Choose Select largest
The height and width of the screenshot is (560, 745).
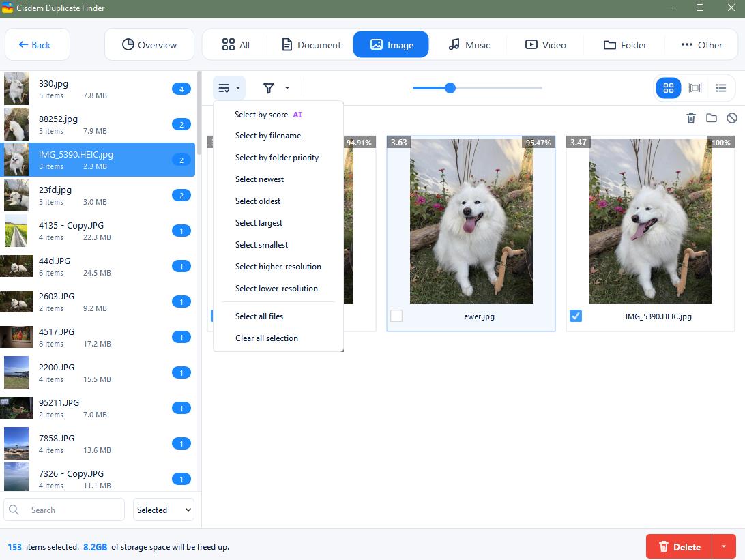point(278,223)
